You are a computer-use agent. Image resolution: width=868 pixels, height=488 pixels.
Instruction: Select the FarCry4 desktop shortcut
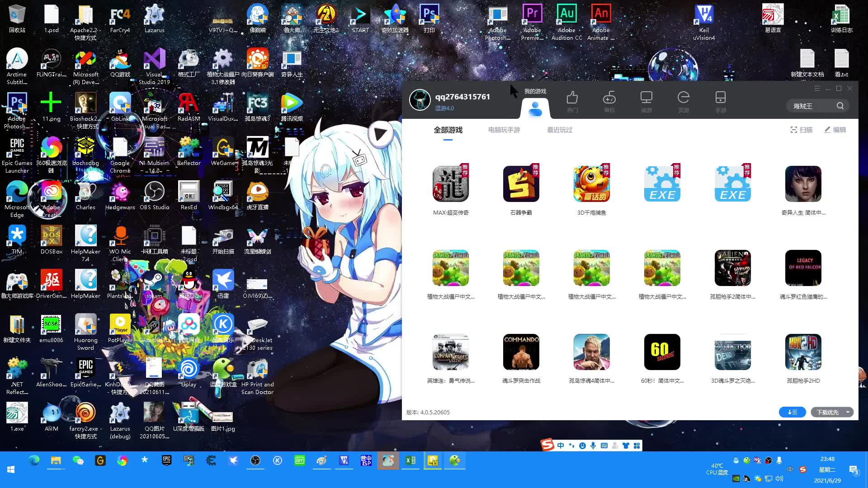coord(120,19)
